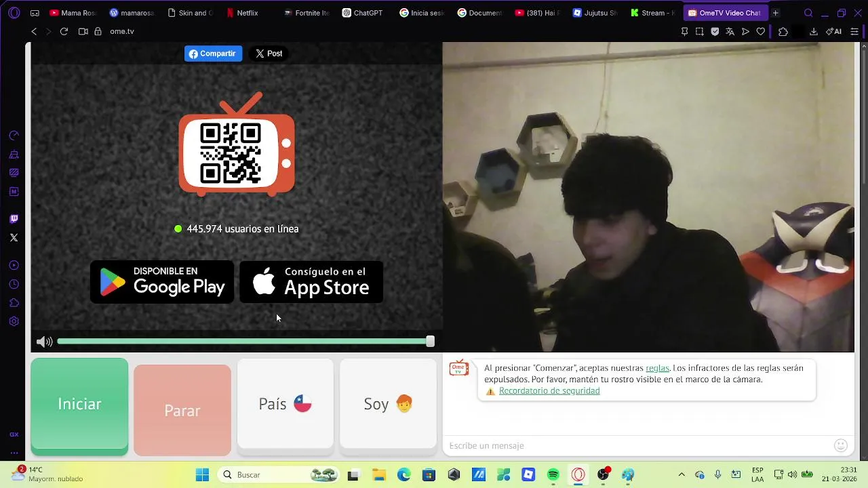Open the reglas link
This screenshot has width=868, height=488.
[657, 368]
